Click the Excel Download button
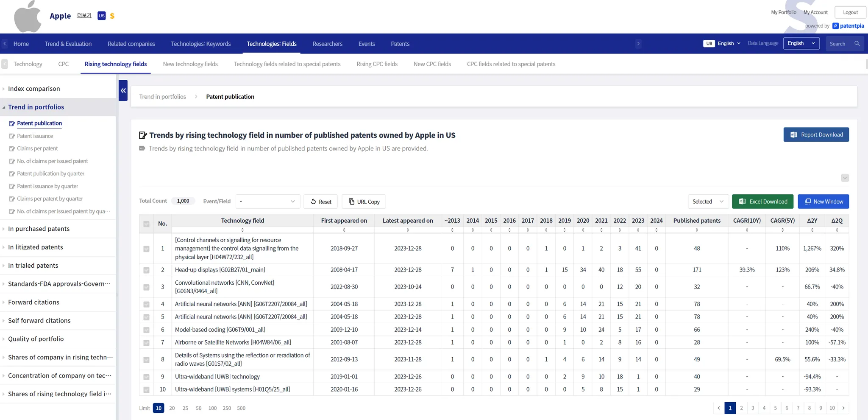 coord(762,202)
